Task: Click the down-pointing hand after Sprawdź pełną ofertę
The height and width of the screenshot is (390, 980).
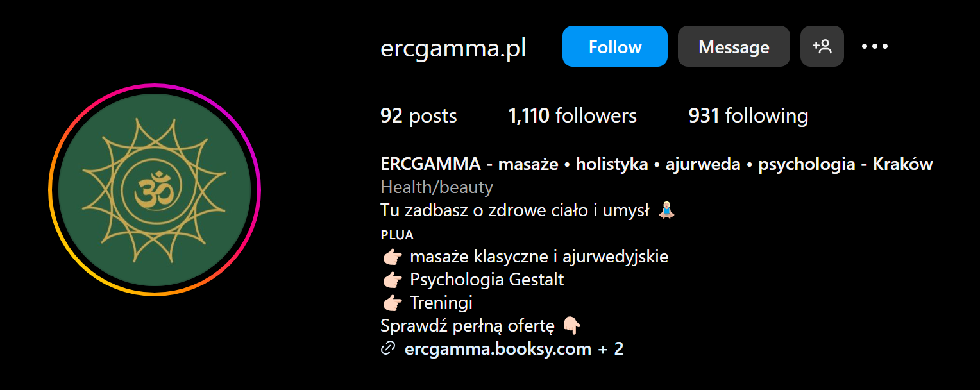Action: point(571,326)
